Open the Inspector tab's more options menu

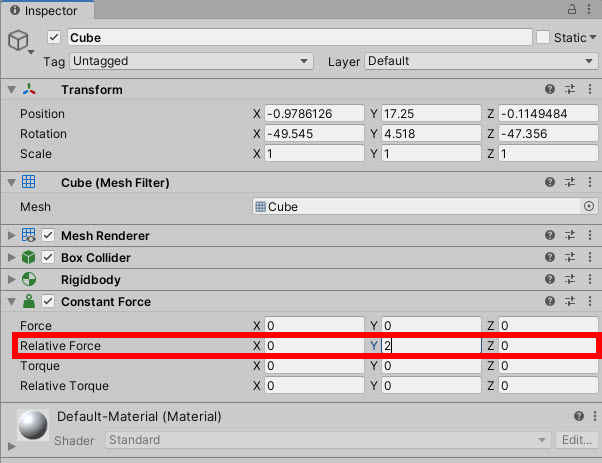(x=589, y=9)
